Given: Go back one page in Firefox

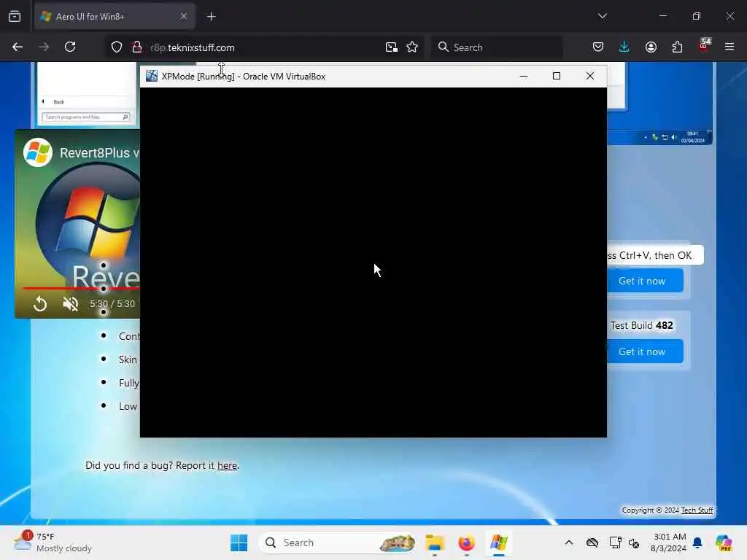Looking at the screenshot, I should pos(18,47).
